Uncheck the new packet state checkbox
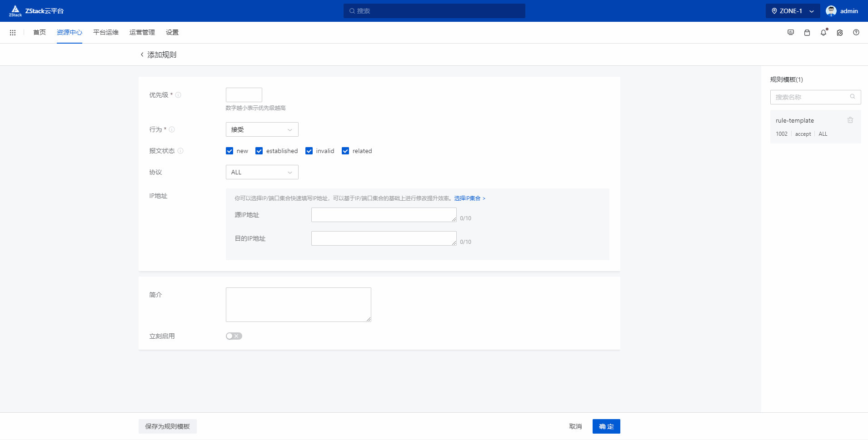Screen dimensions: 868x440 [x=229, y=151]
